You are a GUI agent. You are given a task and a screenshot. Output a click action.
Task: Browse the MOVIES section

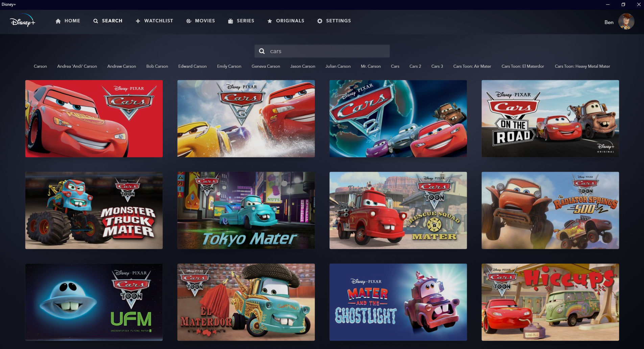click(205, 21)
